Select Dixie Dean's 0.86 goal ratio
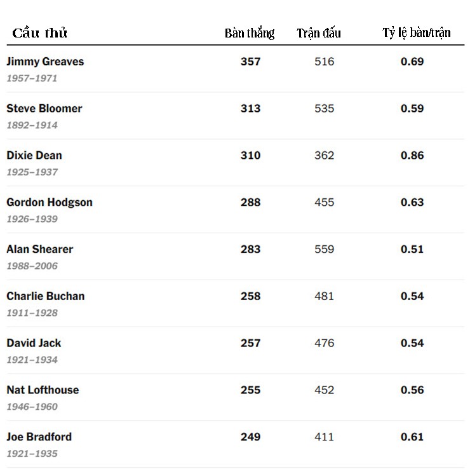Image resolution: width=470 pixels, height=476 pixels. pos(412,156)
